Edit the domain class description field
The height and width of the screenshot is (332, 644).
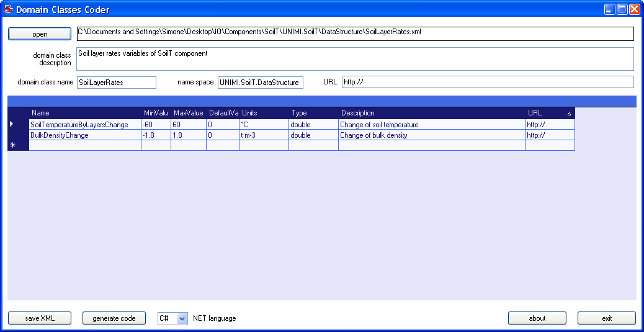pos(356,59)
